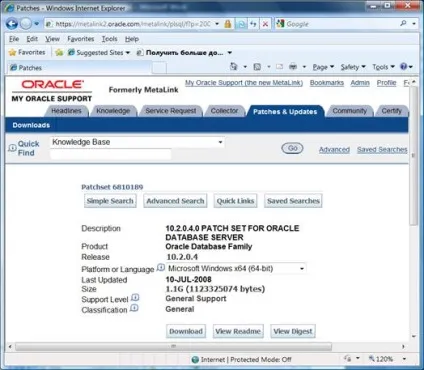Open the Tools menu in menu bar

coord(109,39)
